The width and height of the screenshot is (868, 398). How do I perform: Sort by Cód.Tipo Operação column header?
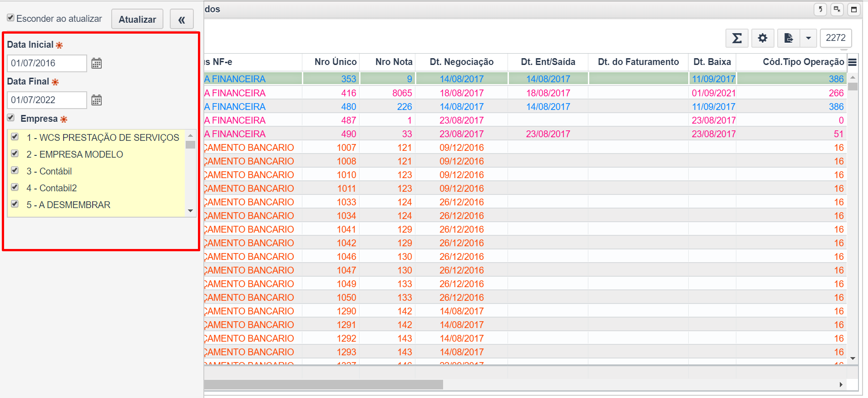792,62
